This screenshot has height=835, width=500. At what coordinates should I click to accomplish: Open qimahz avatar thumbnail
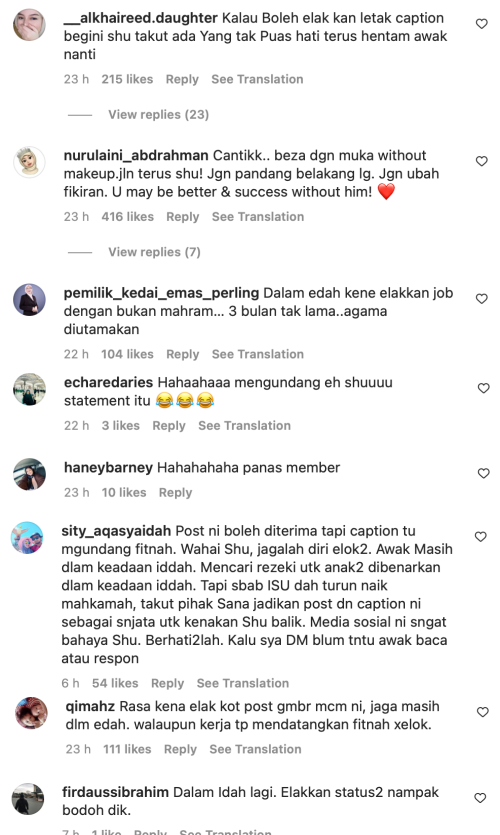(31, 713)
